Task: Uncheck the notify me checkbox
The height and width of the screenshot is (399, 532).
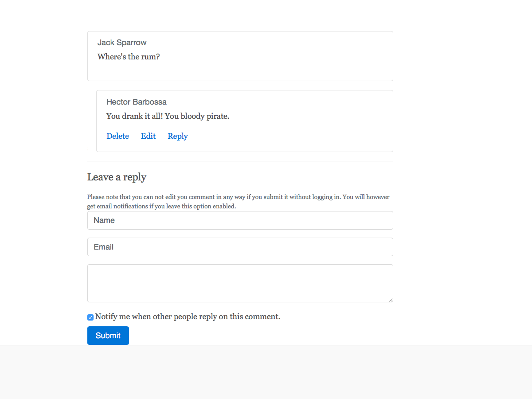Action: (90, 317)
